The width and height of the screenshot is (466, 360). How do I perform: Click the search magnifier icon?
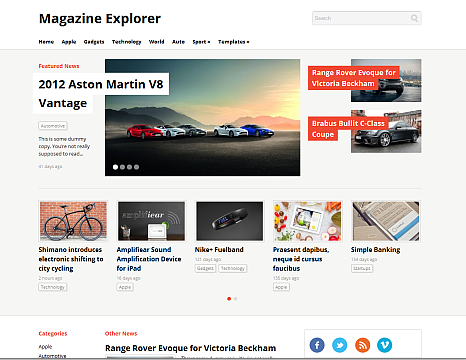414,18
